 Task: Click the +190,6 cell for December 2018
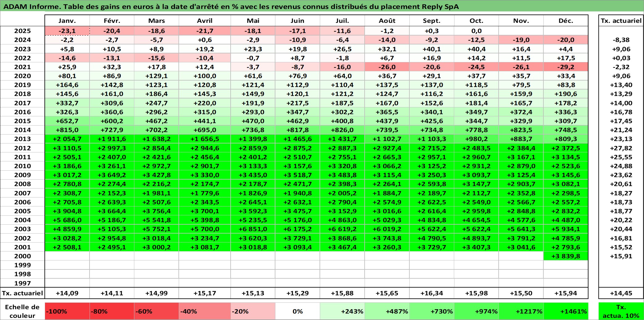tap(566, 94)
